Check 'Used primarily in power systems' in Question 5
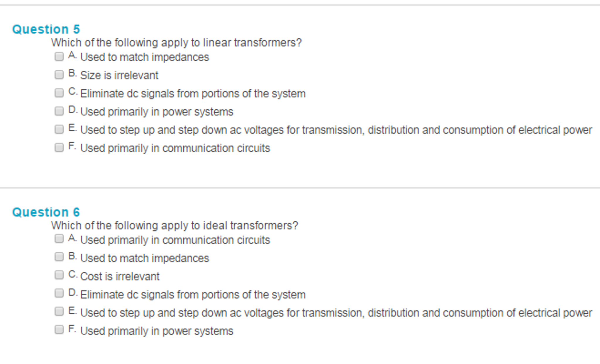 (59, 111)
